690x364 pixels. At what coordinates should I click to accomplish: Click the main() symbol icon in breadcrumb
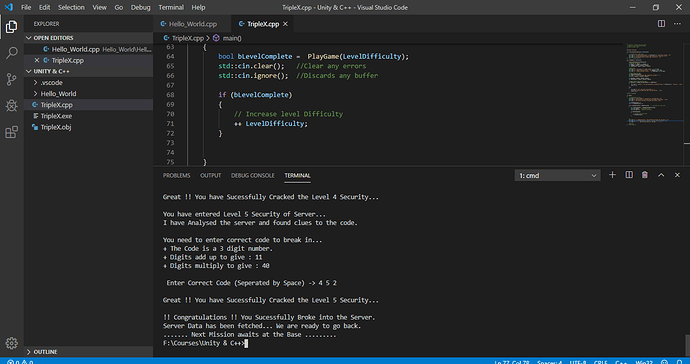coord(216,38)
